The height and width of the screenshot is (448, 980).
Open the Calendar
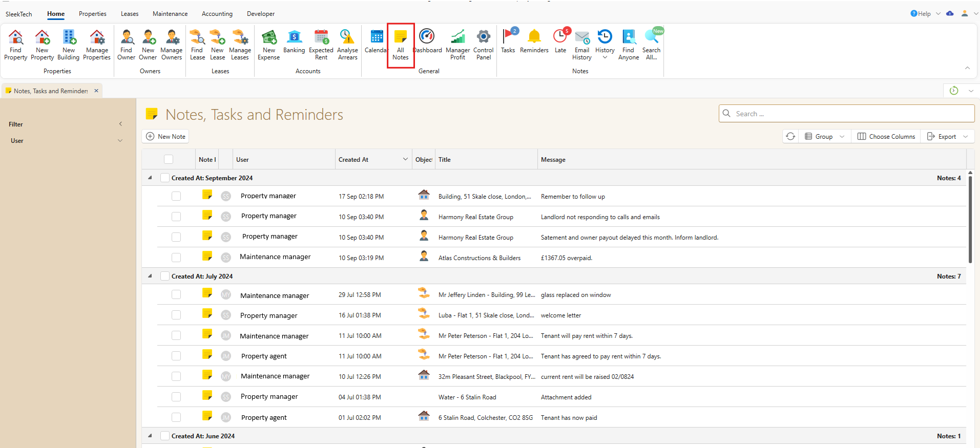coord(377,41)
